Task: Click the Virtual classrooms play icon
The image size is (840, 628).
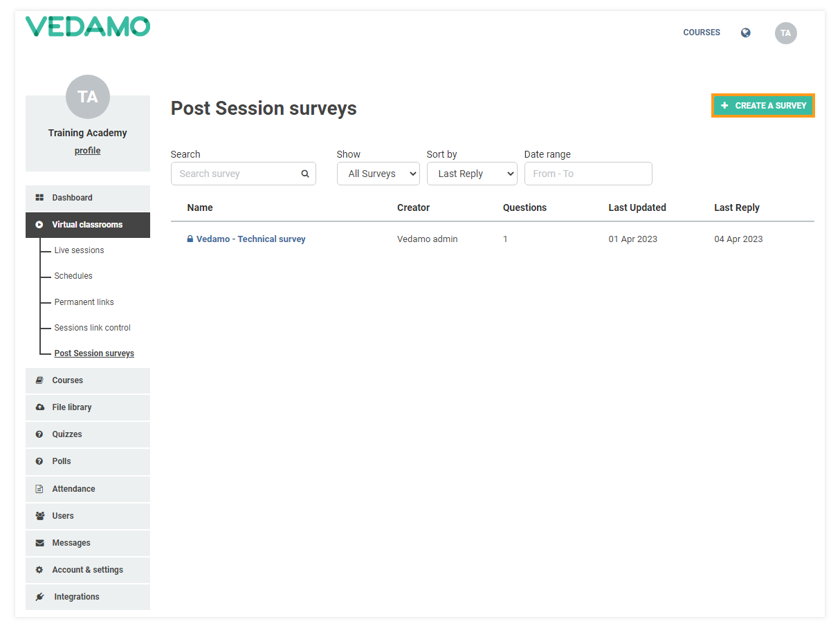Action: click(x=39, y=225)
